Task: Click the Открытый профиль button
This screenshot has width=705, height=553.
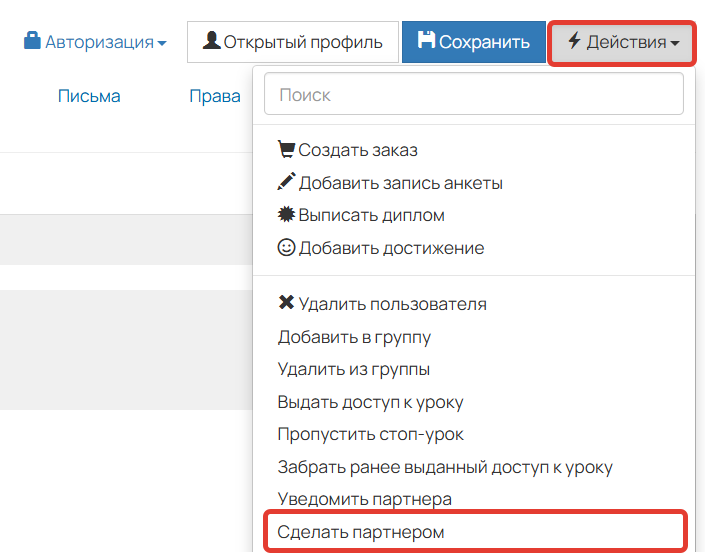Action: coord(293,42)
